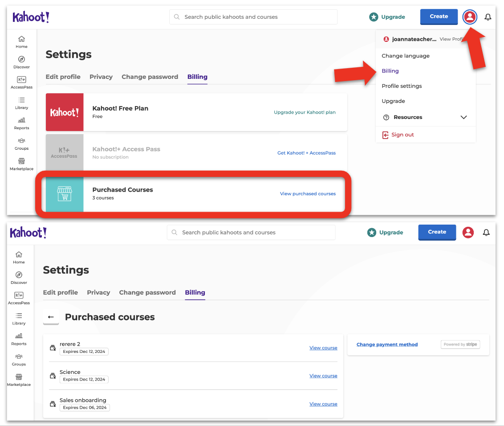
Task: Click the profile avatar on the Purchased courses page
Action: (468, 232)
